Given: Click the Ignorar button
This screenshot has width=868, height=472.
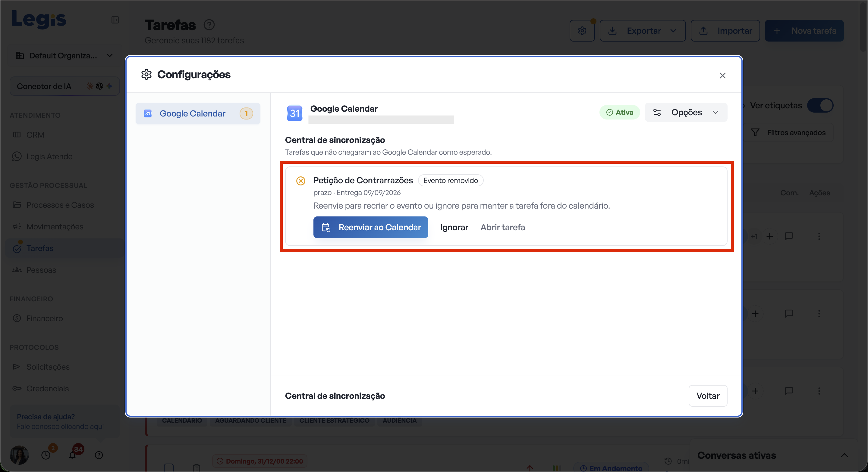Looking at the screenshot, I should pyautogui.click(x=454, y=227).
